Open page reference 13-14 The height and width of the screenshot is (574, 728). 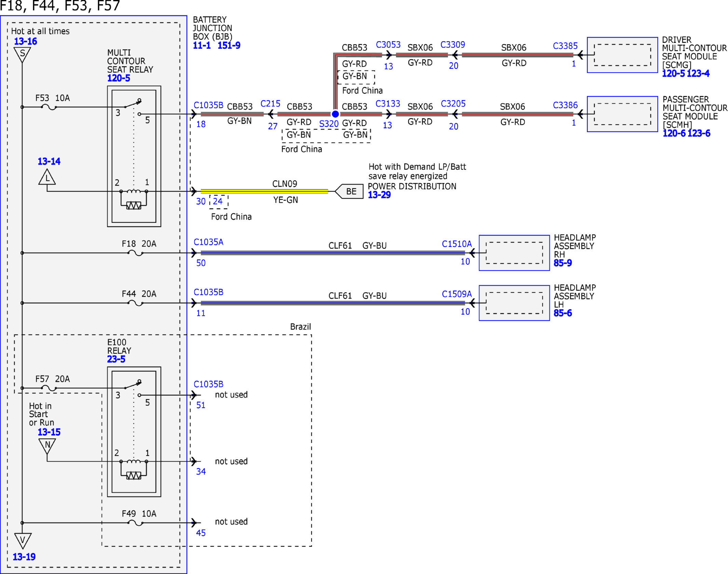tap(49, 161)
